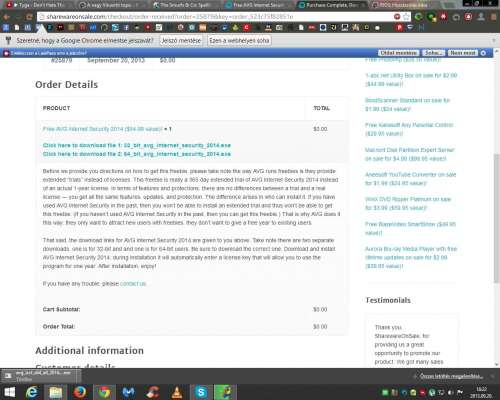Click 'Ezen a webhelyen soha' button
Screen dimensions: 500x400
(x=239, y=41)
